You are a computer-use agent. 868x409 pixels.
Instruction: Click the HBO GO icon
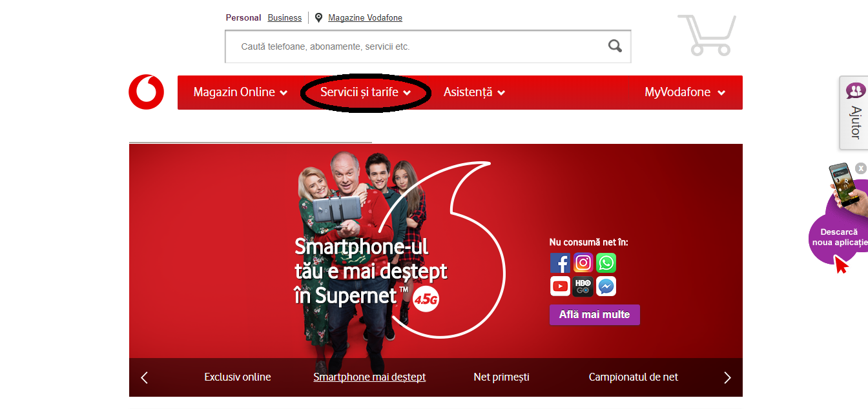tap(583, 286)
